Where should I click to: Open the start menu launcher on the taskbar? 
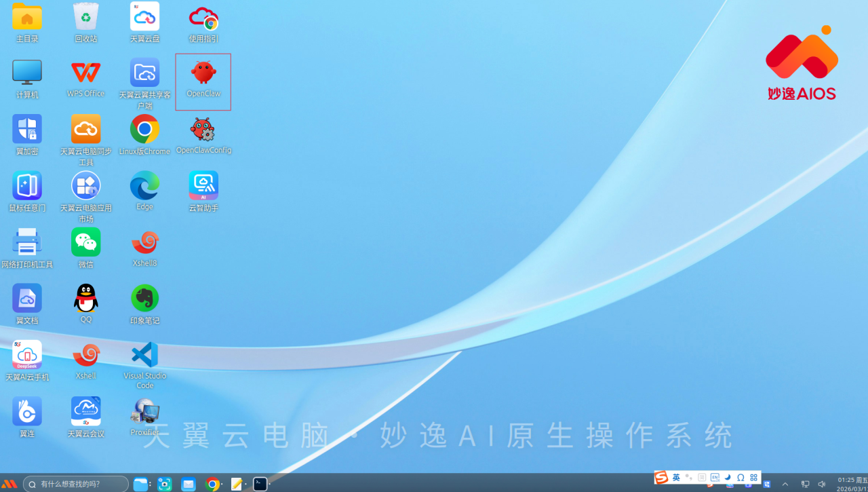coord(9,484)
